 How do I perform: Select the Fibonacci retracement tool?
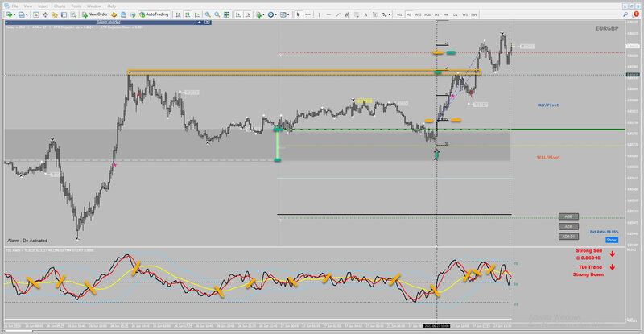[357, 14]
